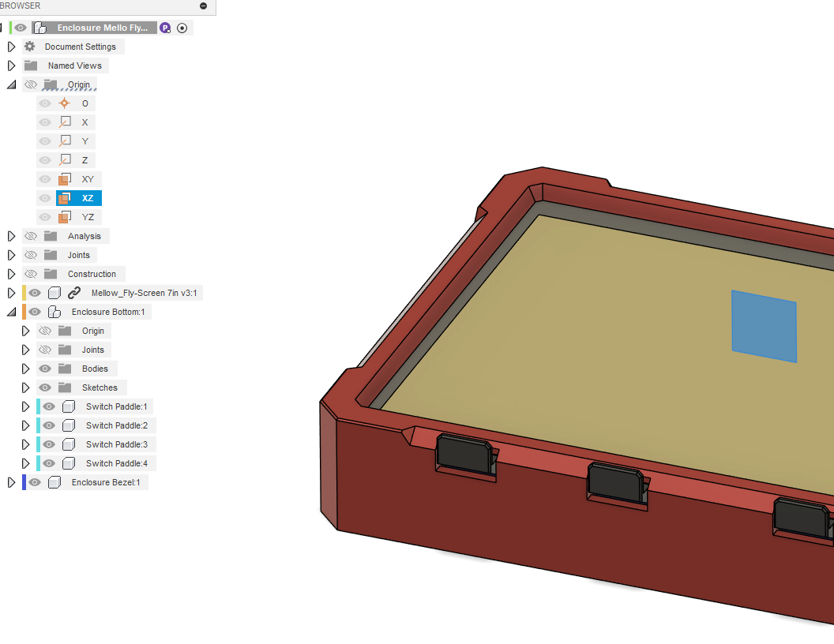Select the YZ origin plane label
Screen dimensions: 834x644
88,217
